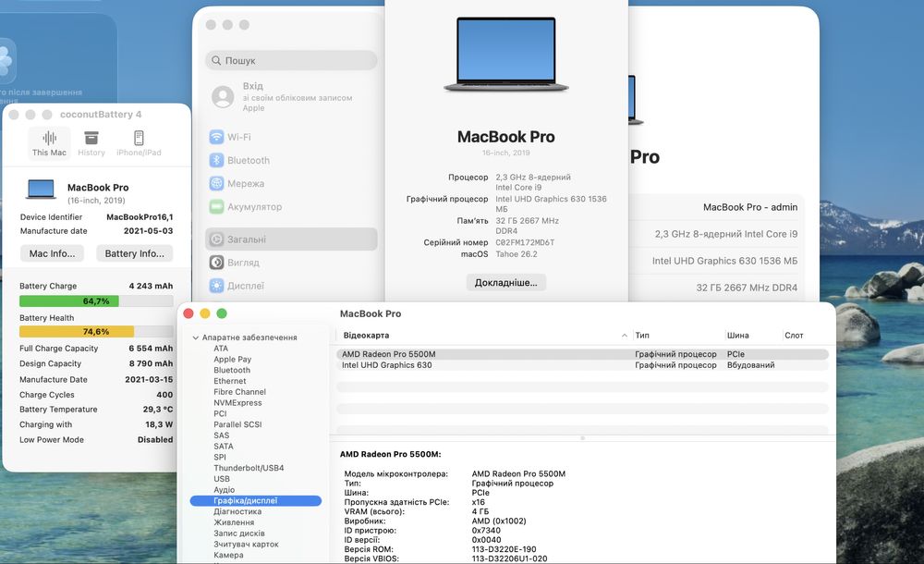Click the MacBook Pro laptop icon in coconutBattery
The width and height of the screenshot is (924, 564).
click(x=42, y=190)
